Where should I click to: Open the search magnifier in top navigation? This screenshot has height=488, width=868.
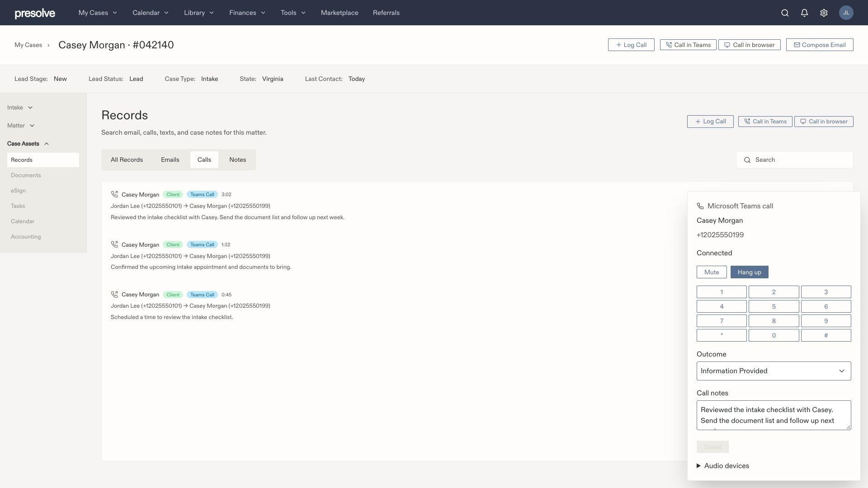coord(785,13)
